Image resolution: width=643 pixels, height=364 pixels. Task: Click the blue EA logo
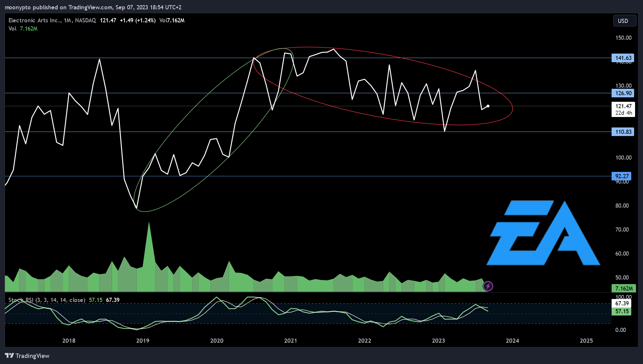tap(543, 233)
